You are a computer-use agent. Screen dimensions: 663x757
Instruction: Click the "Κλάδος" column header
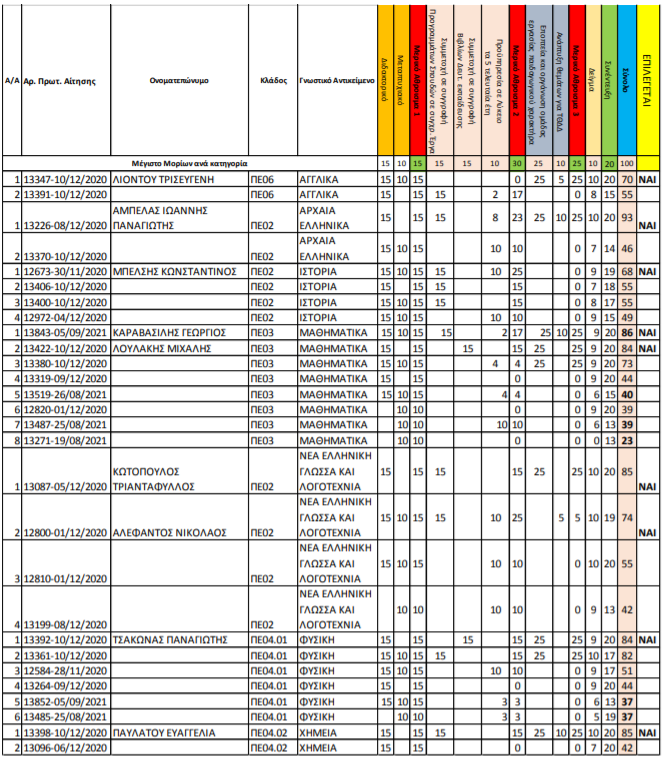coord(273,81)
